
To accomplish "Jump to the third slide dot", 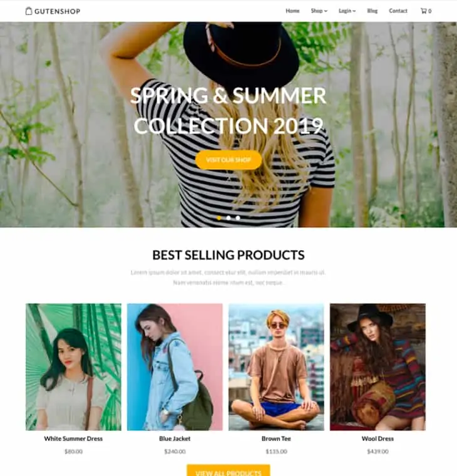I will click(x=238, y=218).
